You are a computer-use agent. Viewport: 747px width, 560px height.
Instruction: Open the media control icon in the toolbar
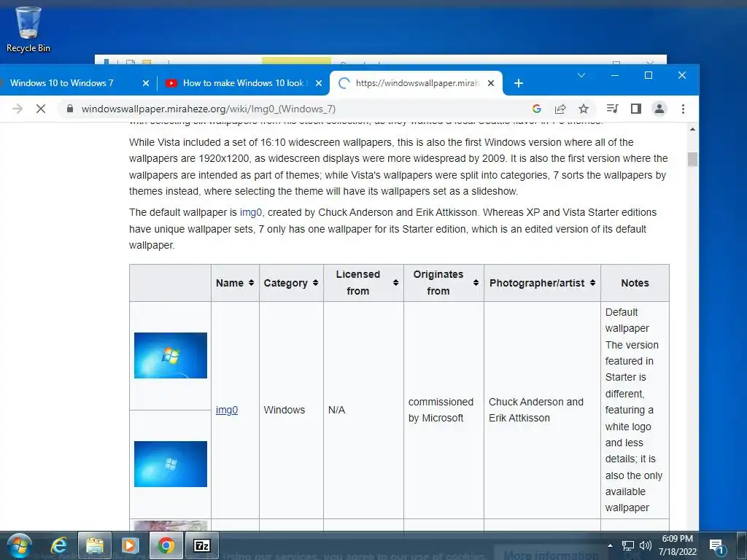pos(612,109)
